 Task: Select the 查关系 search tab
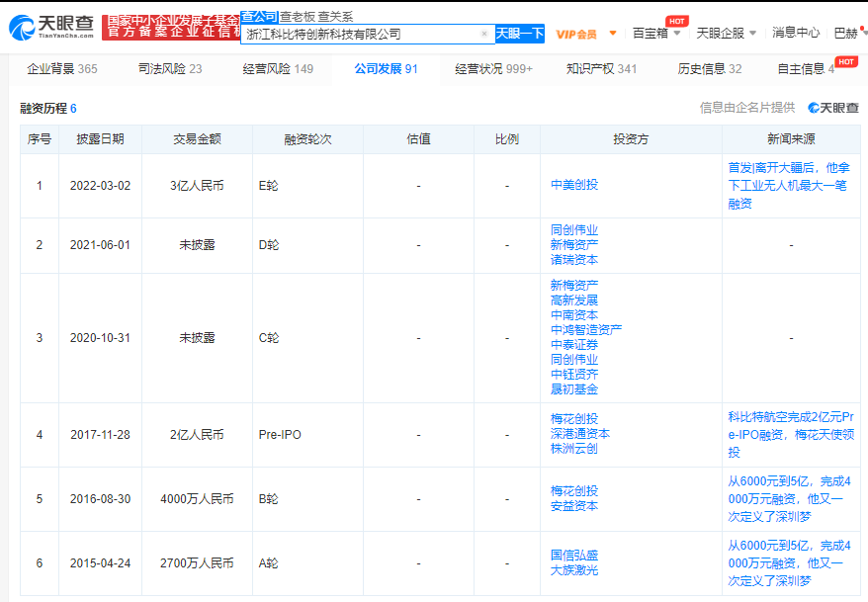(335, 17)
